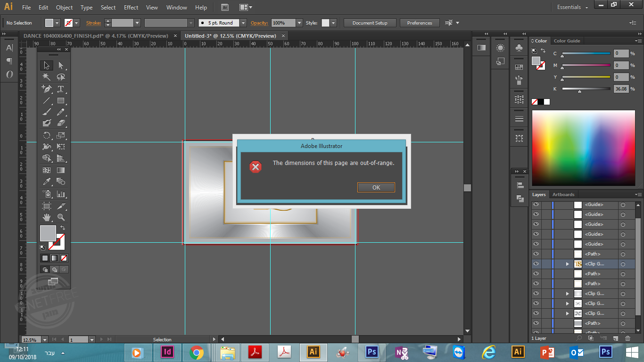This screenshot has height=362, width=644.
Task: Toggle visibility of the highlighted Clip Group
Action: [536, 264]
